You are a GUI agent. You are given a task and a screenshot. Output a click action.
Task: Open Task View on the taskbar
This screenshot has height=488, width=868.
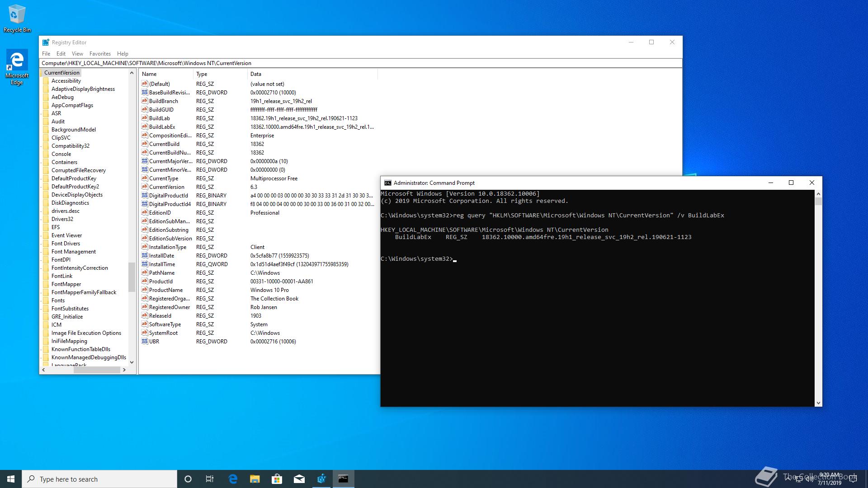tap(210, 479)
